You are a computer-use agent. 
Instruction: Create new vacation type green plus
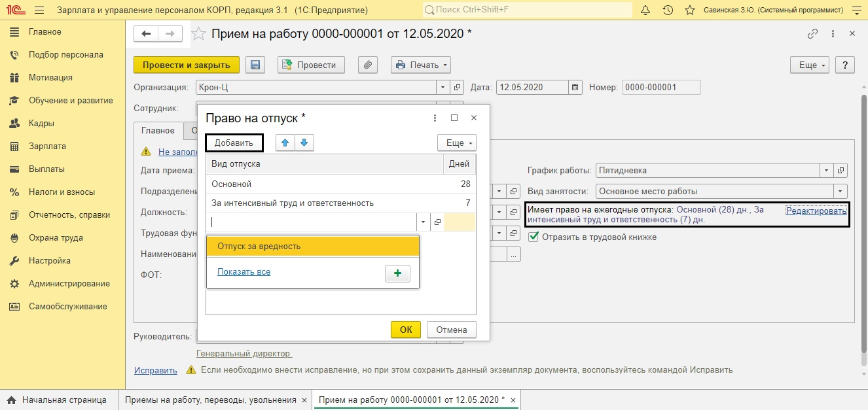(x=397, y=274)
